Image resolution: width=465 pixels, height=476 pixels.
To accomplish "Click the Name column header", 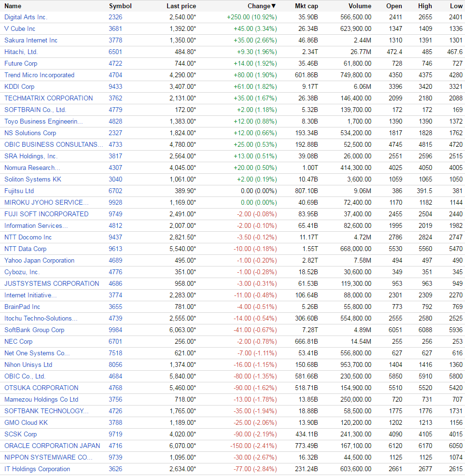I will (13, 6).
